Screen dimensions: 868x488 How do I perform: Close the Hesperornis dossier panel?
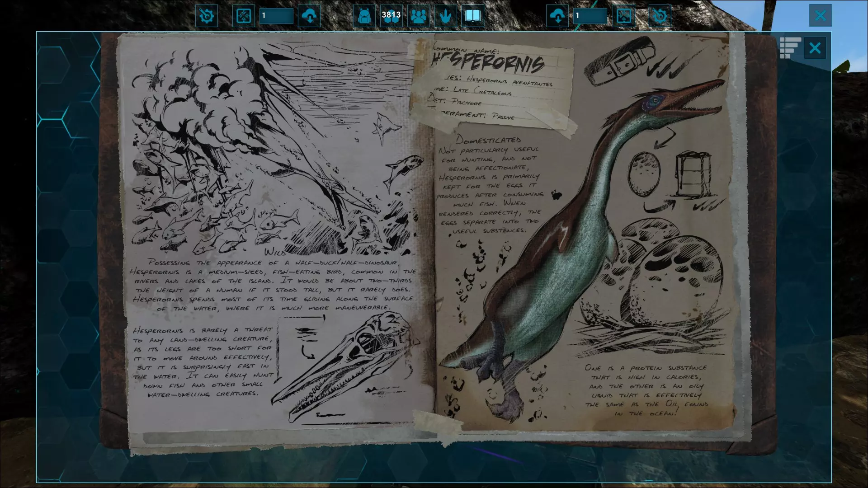(815, 47)
